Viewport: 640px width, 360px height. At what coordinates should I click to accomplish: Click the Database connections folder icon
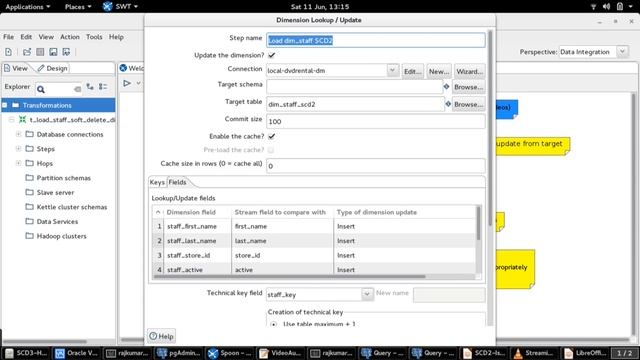click(29, 134)
